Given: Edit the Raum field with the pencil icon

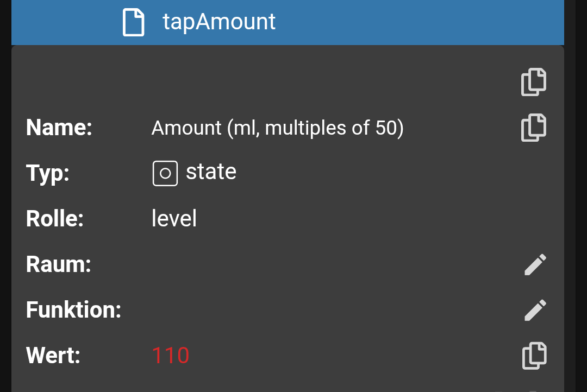Looking at the screenshot, I should 535,264.
